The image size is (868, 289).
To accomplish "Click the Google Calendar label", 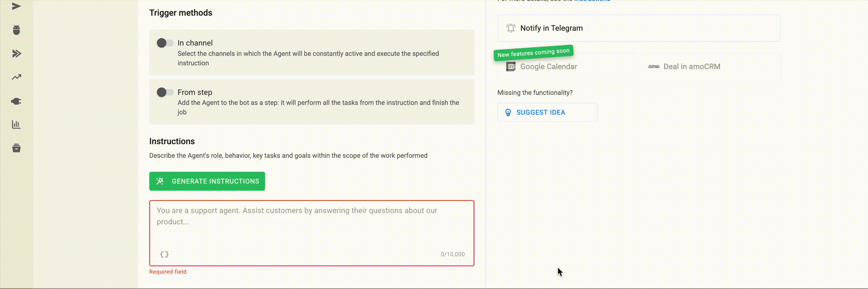I will [x=548, y=67].
